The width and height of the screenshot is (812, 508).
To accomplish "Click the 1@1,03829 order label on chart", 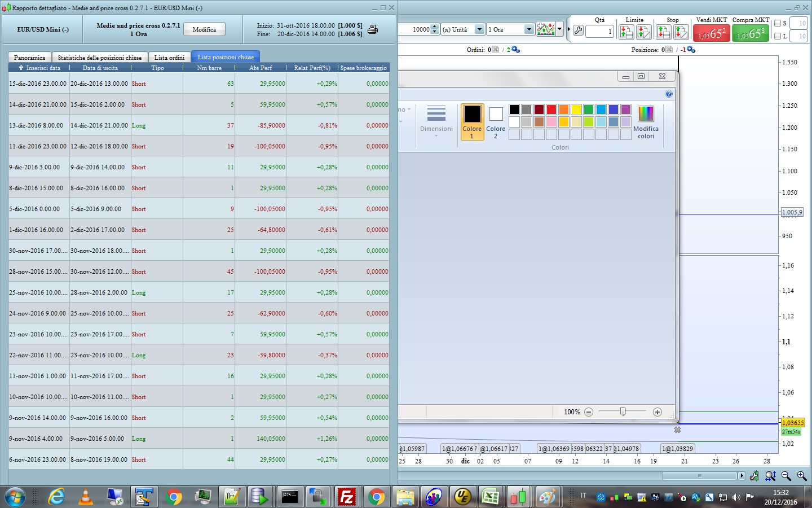I will (678, 449).
